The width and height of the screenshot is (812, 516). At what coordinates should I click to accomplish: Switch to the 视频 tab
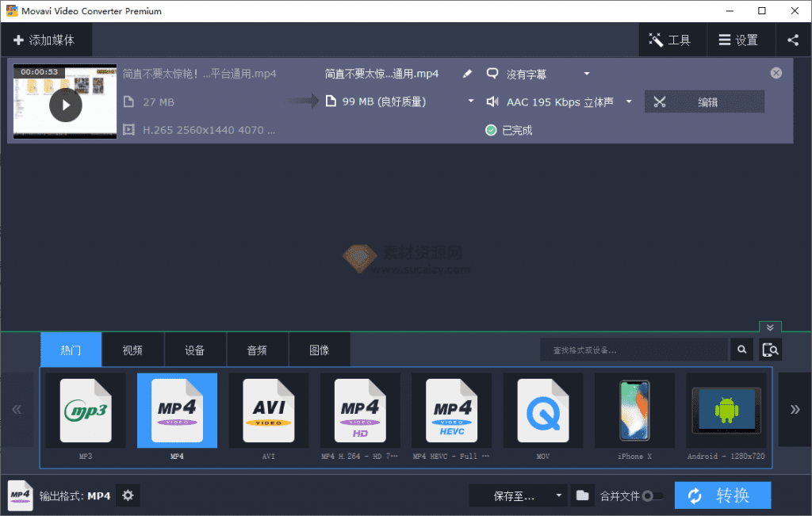[x=132, y=350]
